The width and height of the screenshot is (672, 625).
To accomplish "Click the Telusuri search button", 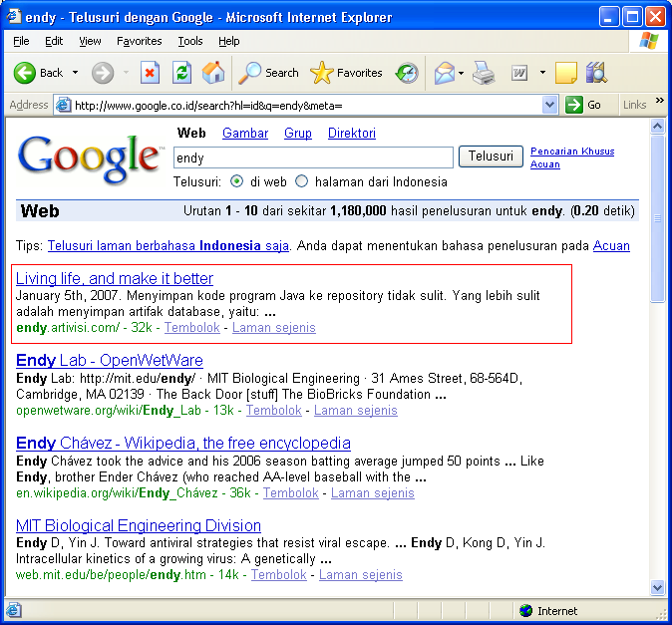I will coord(491,156).
